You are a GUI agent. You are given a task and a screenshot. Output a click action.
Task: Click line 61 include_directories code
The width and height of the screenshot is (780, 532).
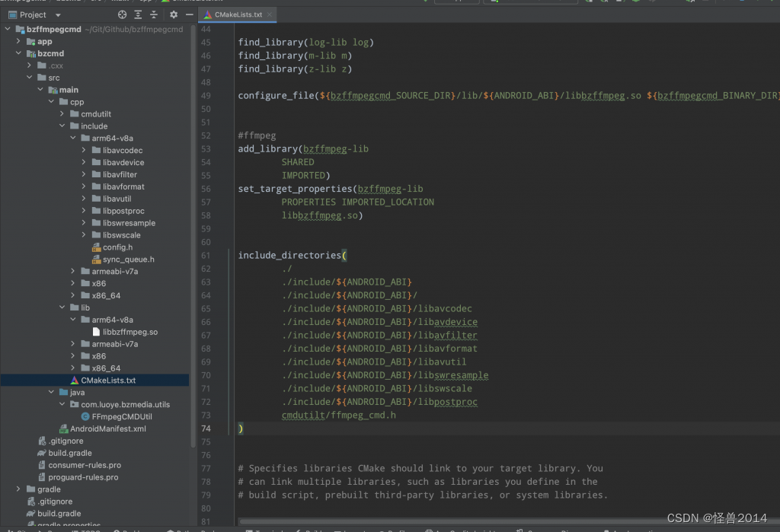tap(292, 256)
